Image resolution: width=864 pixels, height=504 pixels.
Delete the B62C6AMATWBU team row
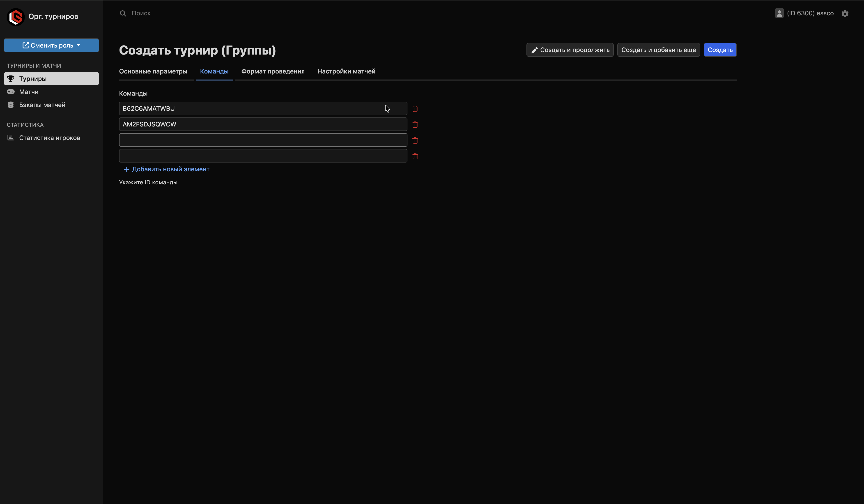point(415,109)
